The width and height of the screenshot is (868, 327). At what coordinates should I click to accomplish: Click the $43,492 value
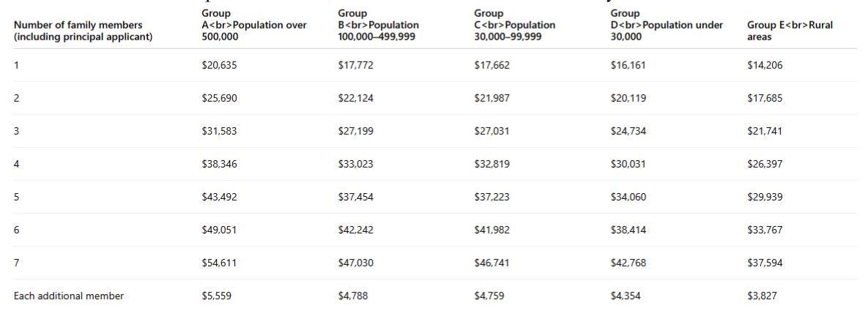[219, 197]
